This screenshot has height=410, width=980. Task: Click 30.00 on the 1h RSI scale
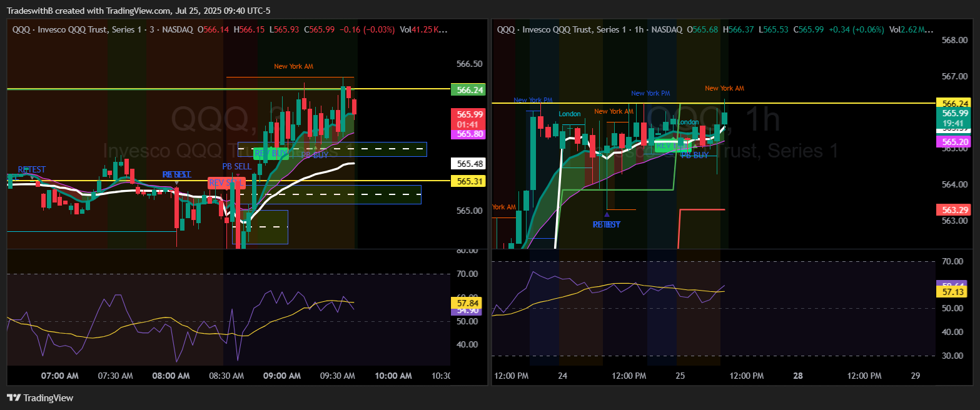(954, 356)
